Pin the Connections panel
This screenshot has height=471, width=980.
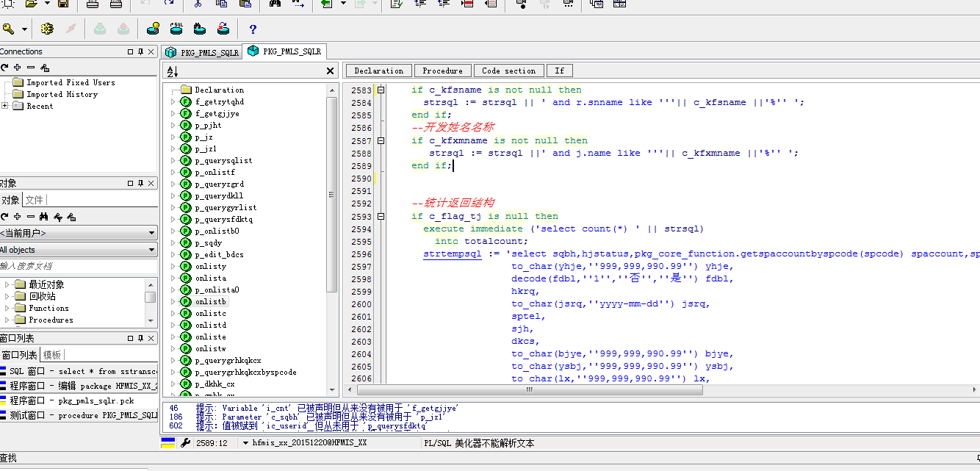[x=140, y=51]
